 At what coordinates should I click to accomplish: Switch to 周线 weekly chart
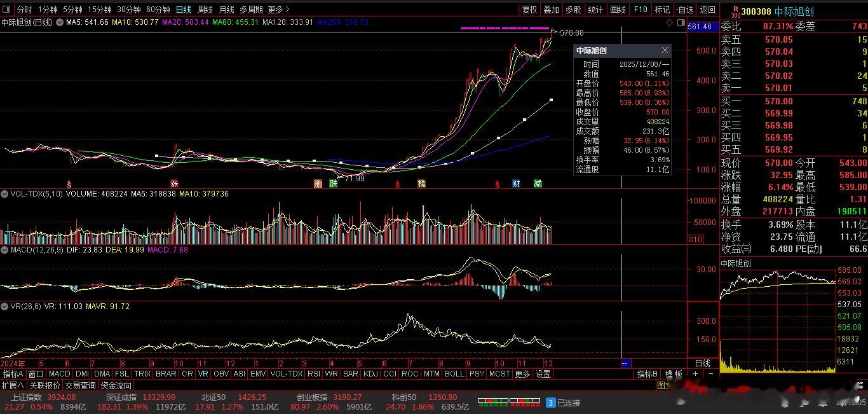coord(205,10)
